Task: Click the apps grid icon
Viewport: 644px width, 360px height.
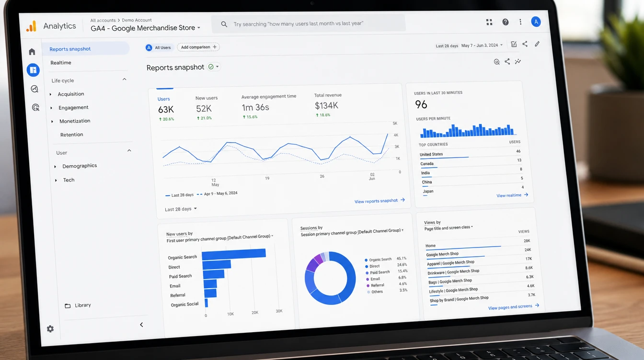Action: 489,22
